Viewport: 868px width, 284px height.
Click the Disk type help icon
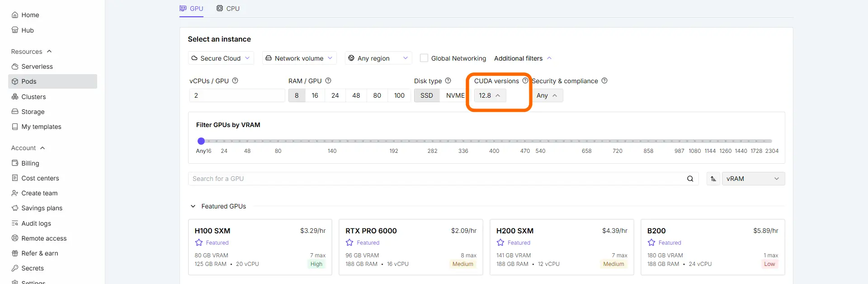(448, 80)
